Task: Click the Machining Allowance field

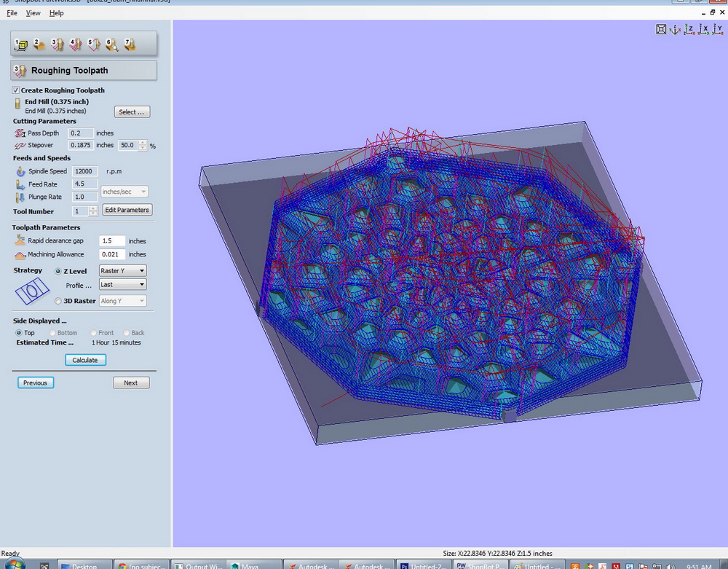Action: (112, 254)
